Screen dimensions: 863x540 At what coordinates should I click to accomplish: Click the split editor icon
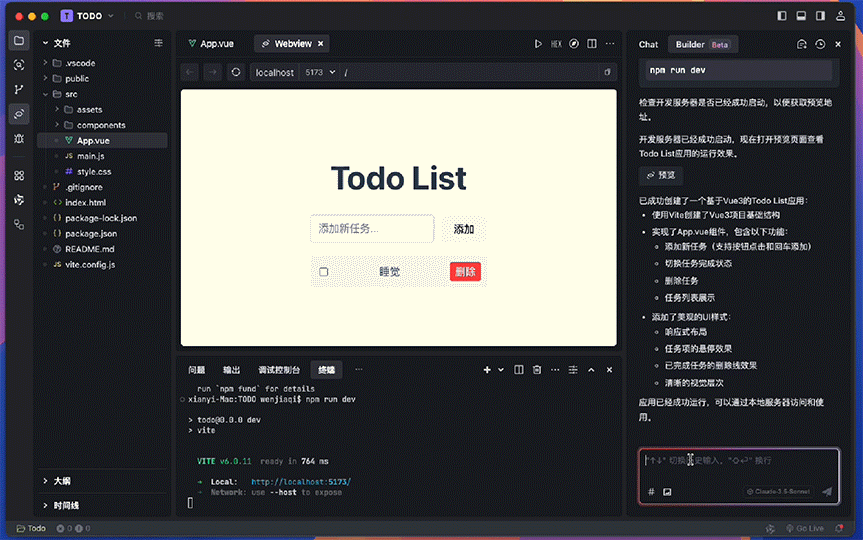592,44
